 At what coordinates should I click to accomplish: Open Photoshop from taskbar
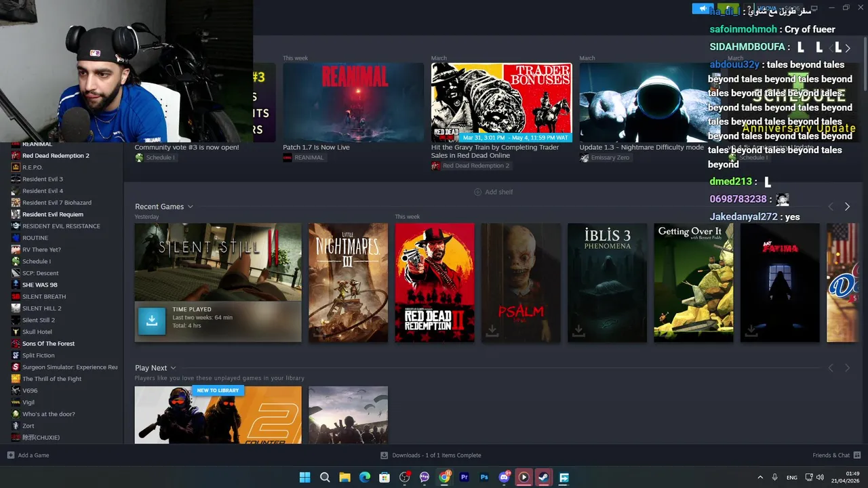click(x=484, y=477)
